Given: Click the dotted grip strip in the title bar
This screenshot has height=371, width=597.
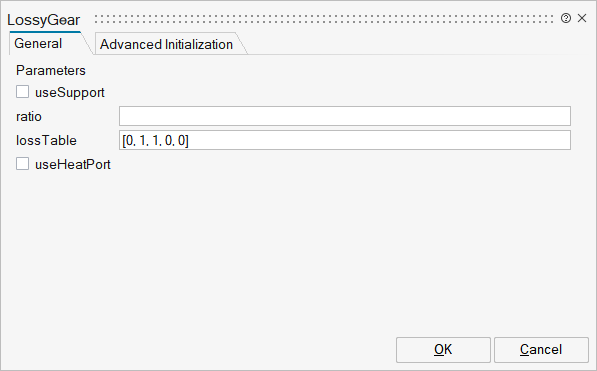Looking at the screenshot, I should pyautogui.click(x=324, y=19).
